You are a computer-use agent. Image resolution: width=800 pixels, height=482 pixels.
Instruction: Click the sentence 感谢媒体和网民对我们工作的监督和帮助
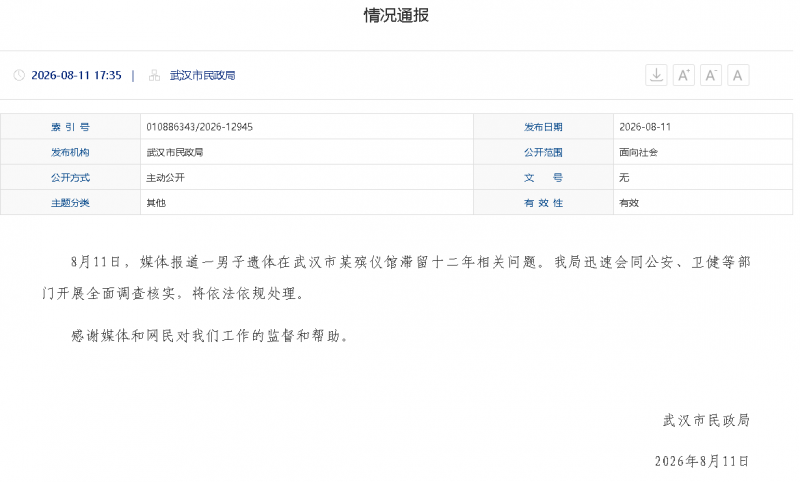(209, 336)
